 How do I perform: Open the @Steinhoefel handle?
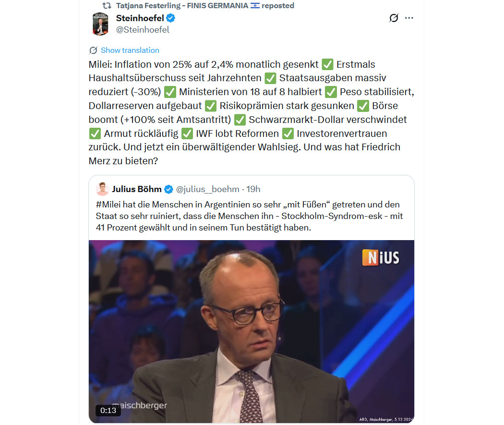point(143,30)
